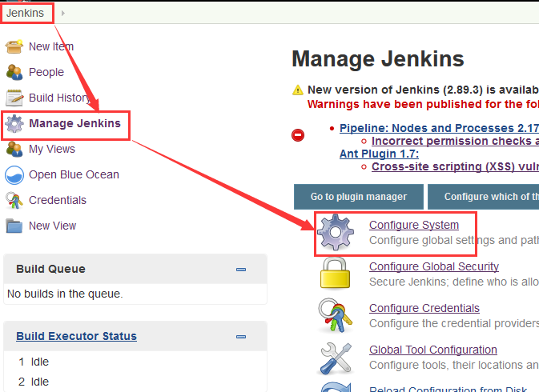Click the Build History notepad icon
The image size is (539, 392).
(x=14, y=98)
